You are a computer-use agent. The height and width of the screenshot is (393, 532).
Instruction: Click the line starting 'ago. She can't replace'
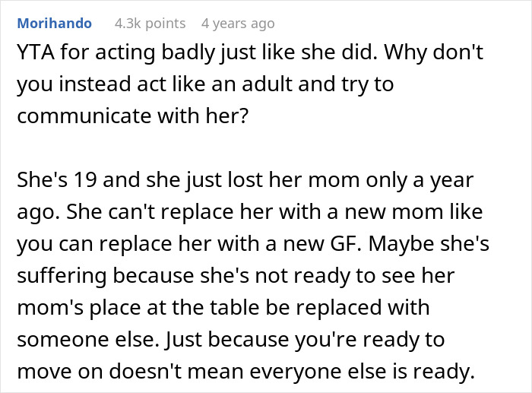click(250, 212)
